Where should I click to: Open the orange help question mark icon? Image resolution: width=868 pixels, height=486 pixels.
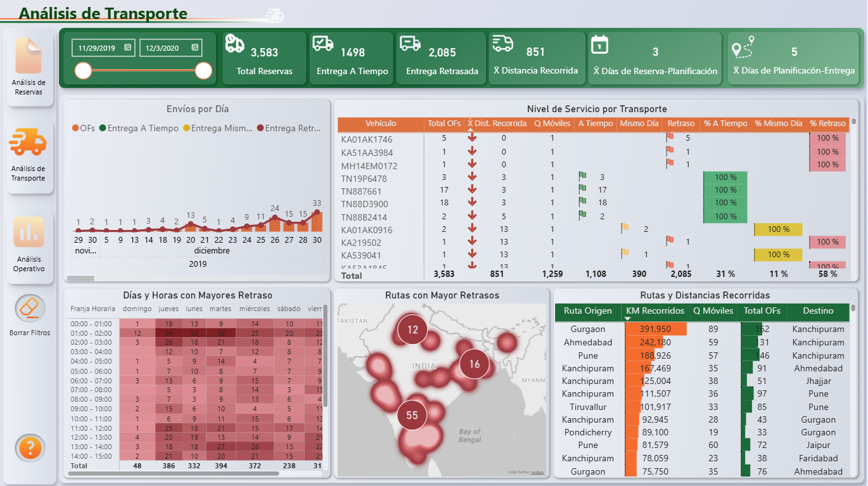(30, 448)
